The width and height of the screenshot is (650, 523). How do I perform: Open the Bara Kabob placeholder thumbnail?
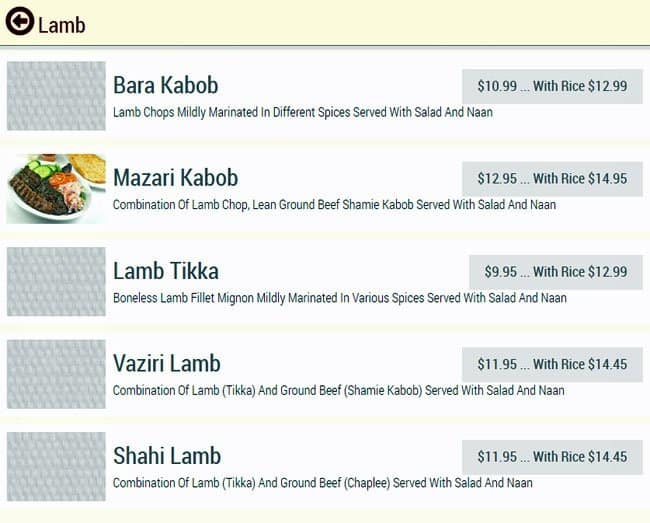56,96
